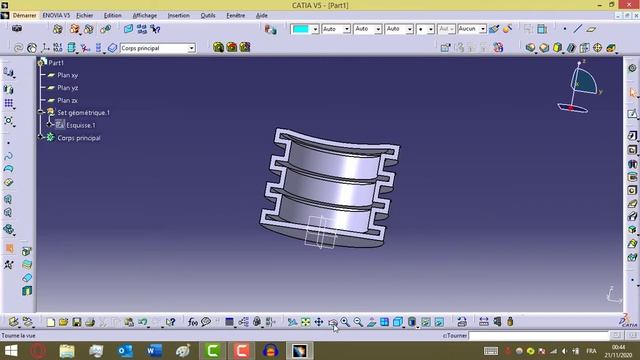Activate the Normal view tool

coord(371,322)
